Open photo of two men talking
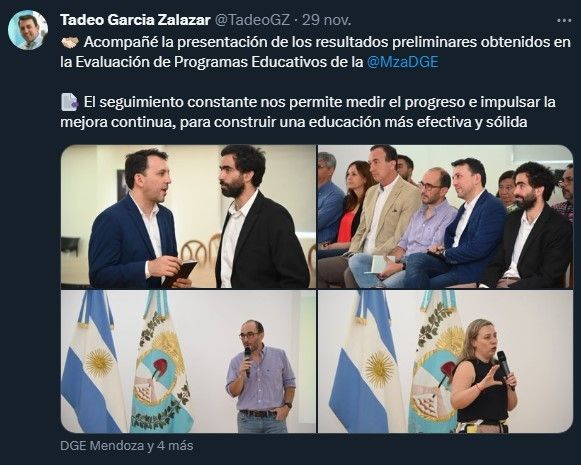The height and width of the screenshot is (465, 581). pyautogui.click(x=189, y=217)
